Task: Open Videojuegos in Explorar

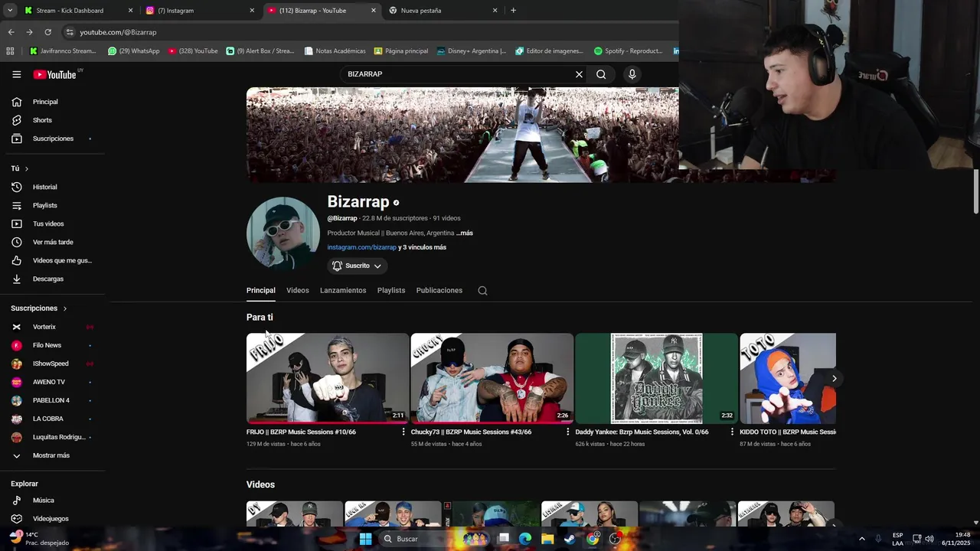Action: coord(52,519)
